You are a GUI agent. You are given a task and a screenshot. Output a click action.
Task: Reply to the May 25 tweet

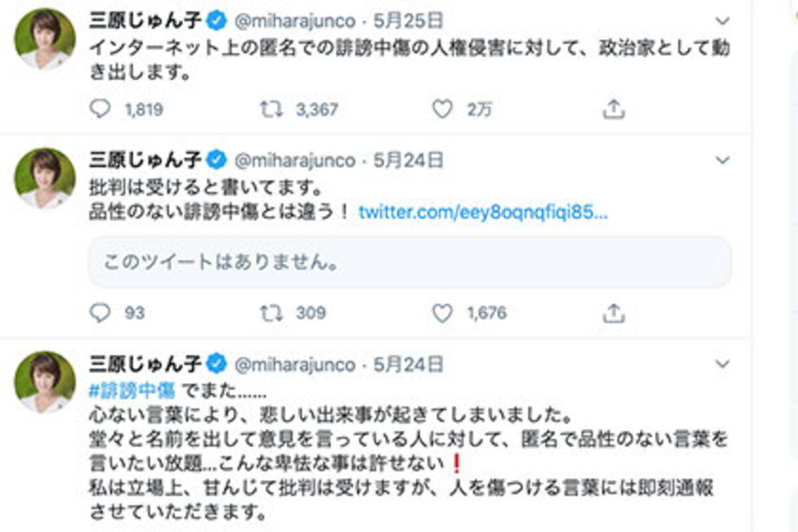(x=100, y=109)
